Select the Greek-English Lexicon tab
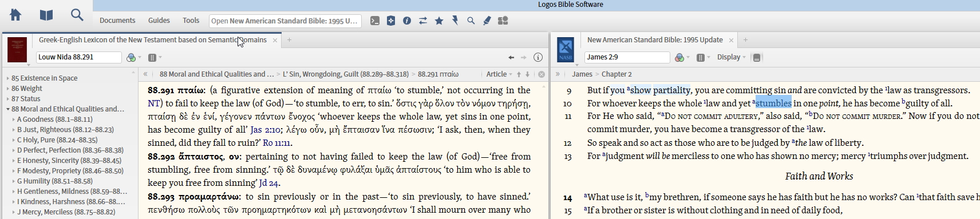 153,40
